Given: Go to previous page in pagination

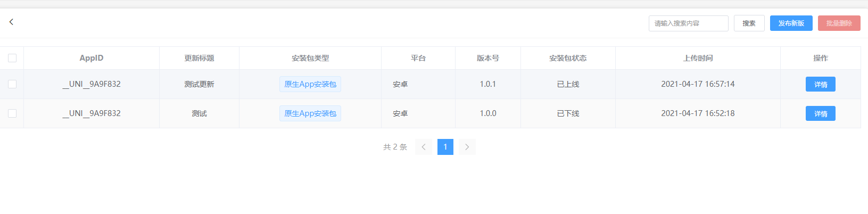Looking at the screenshot, I should pyautogui.click(x=424, y=147).
